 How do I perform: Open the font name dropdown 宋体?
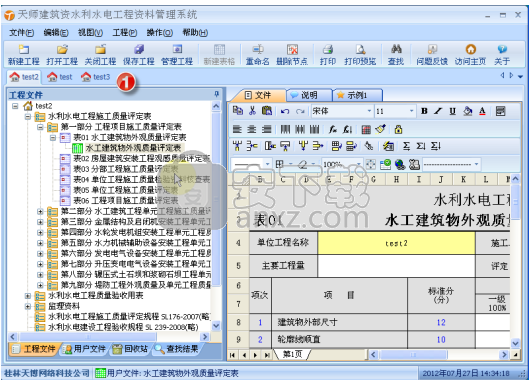369,111
